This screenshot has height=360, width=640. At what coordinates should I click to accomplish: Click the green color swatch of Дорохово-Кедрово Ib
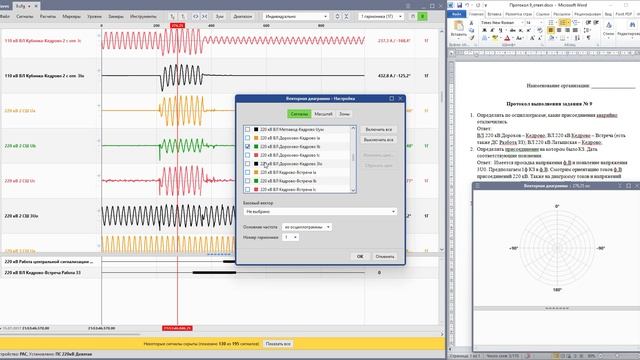click(x=256, y=147)
